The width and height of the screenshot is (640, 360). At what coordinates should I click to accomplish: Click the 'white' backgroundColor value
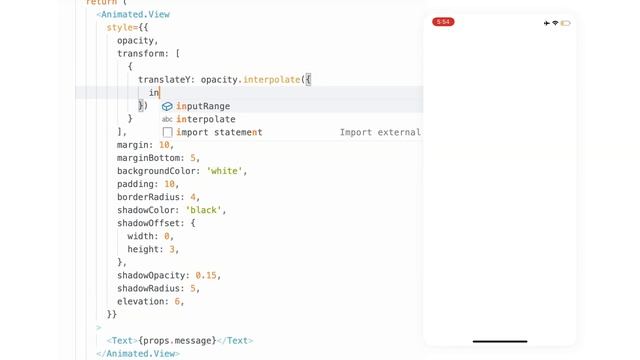[x=224, y=171]
